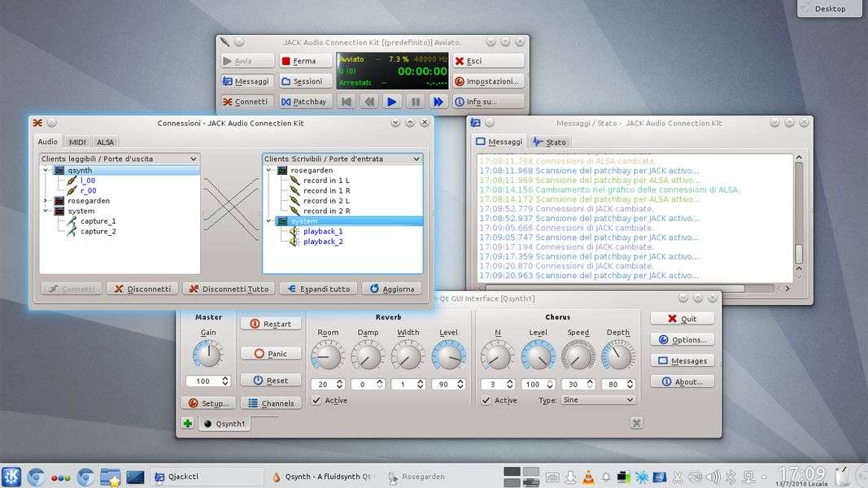Disable the Chorus Active checkbox
This screenshot has width=868, height=488.
click(x=486, y=400)
